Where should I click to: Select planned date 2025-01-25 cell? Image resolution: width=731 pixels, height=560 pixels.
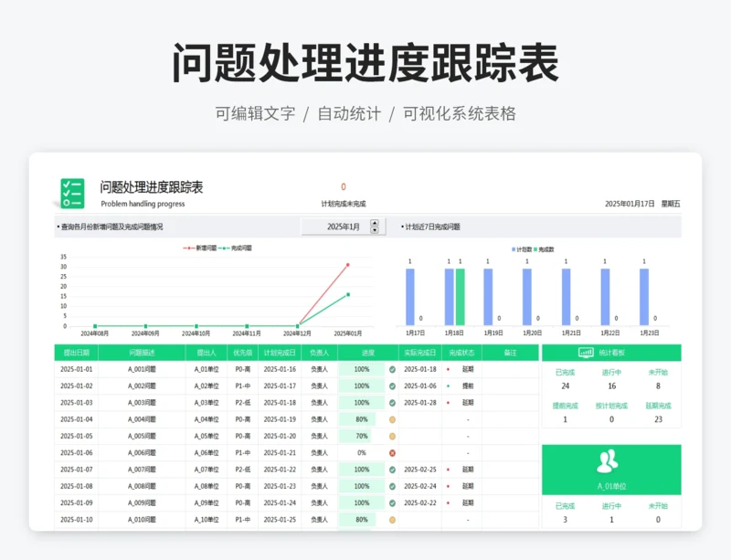(x=280, y=520)
